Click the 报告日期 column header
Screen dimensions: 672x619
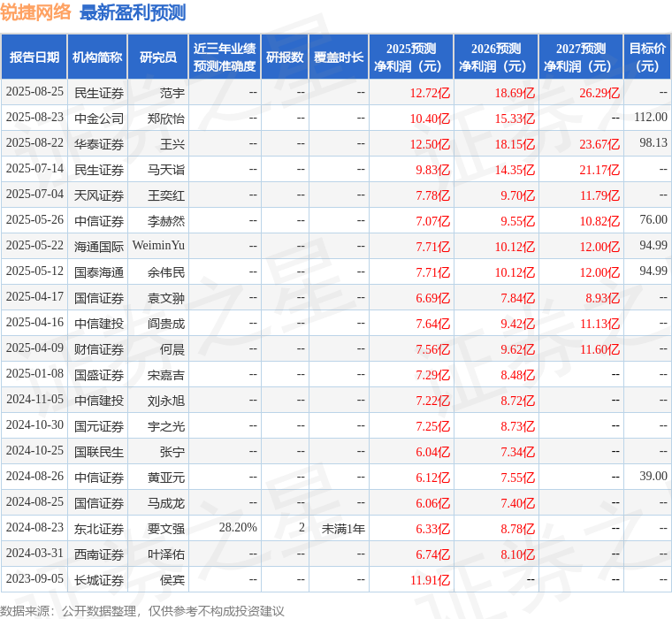[34, 57]
